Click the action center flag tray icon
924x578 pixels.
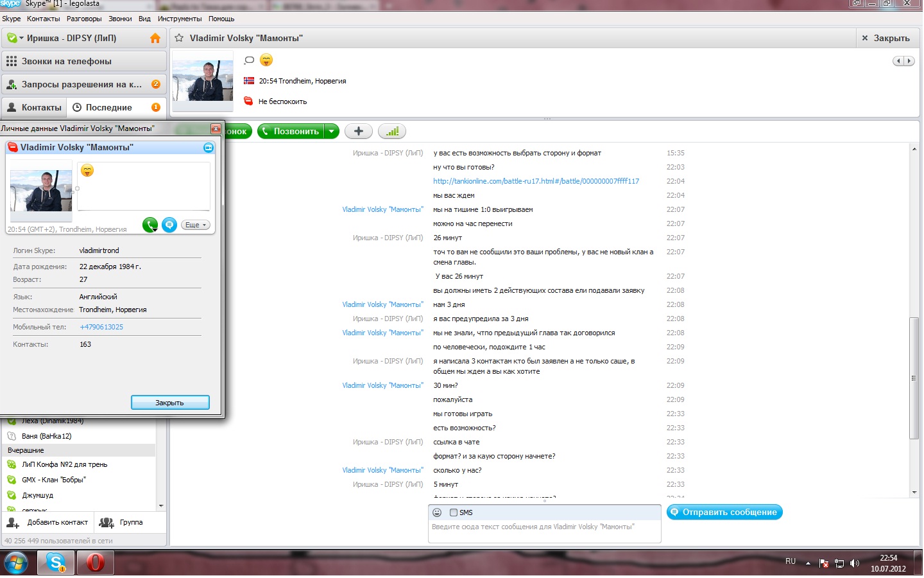pos(824,563)
